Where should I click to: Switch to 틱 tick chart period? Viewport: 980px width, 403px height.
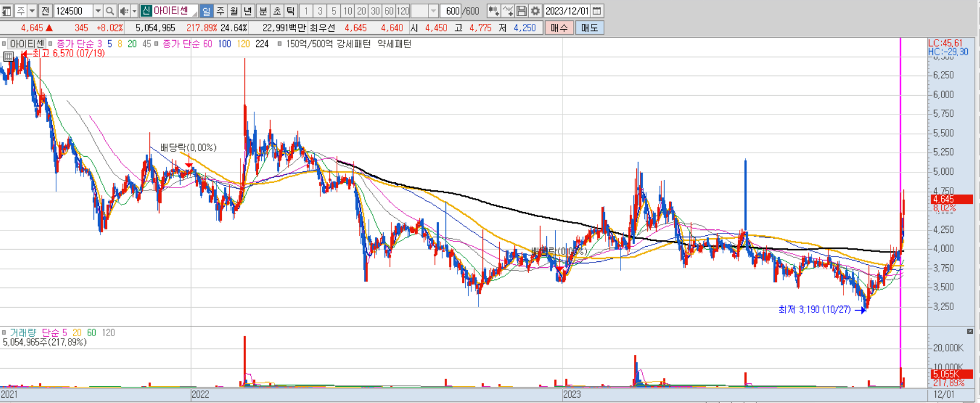tap(291, 10)
